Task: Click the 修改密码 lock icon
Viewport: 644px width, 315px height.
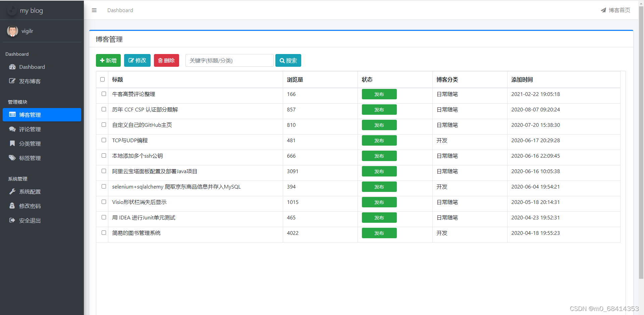Action: coord(12,206)
